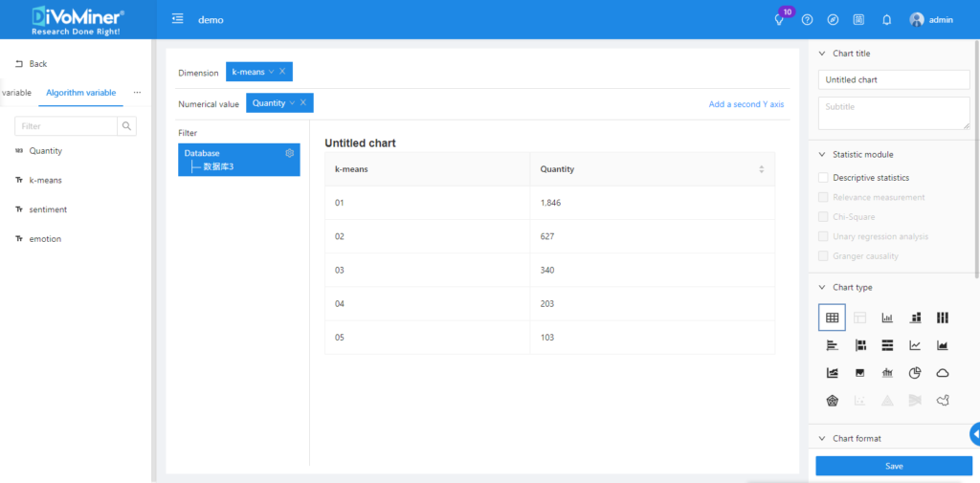Remove the k-means dimension tag
The height and width of the screenshot is (483, 980).
point(282,72)
